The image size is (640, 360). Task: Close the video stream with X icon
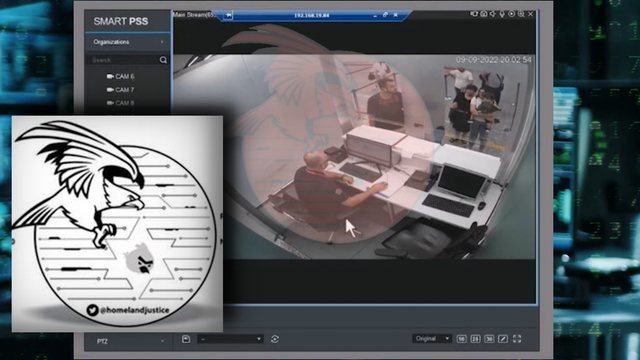click(530, 14)
